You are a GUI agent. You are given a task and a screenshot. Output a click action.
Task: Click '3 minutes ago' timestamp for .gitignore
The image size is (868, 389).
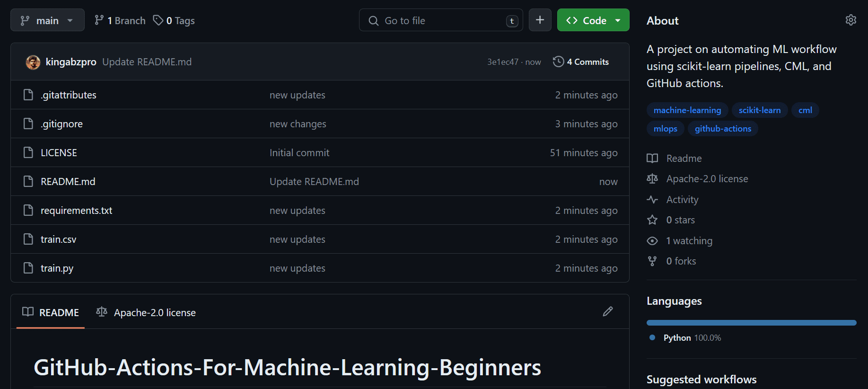(587, 124)
